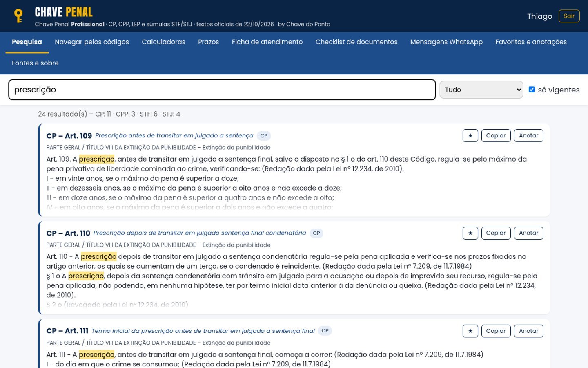Click the search field containing "prescrição"

point(222,90)
